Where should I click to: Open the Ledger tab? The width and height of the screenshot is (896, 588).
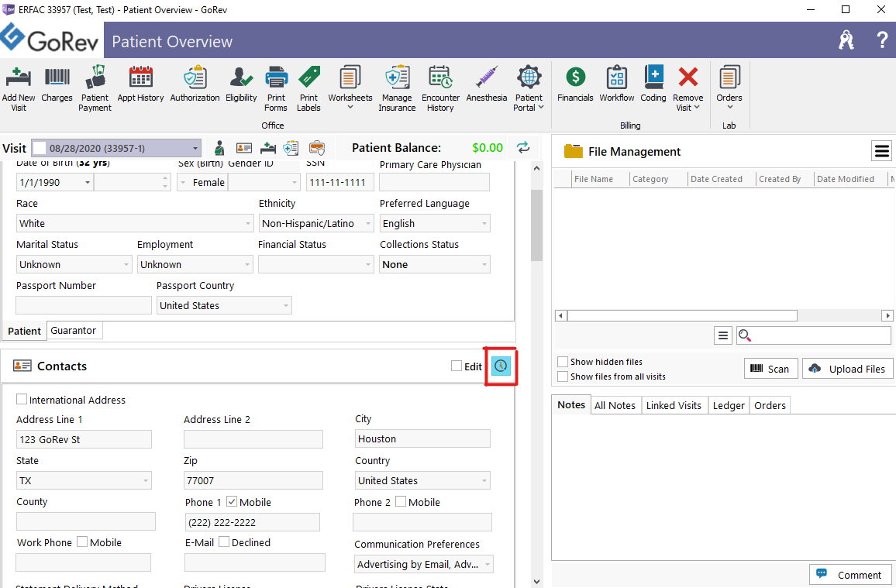click(x=728, y=405)
